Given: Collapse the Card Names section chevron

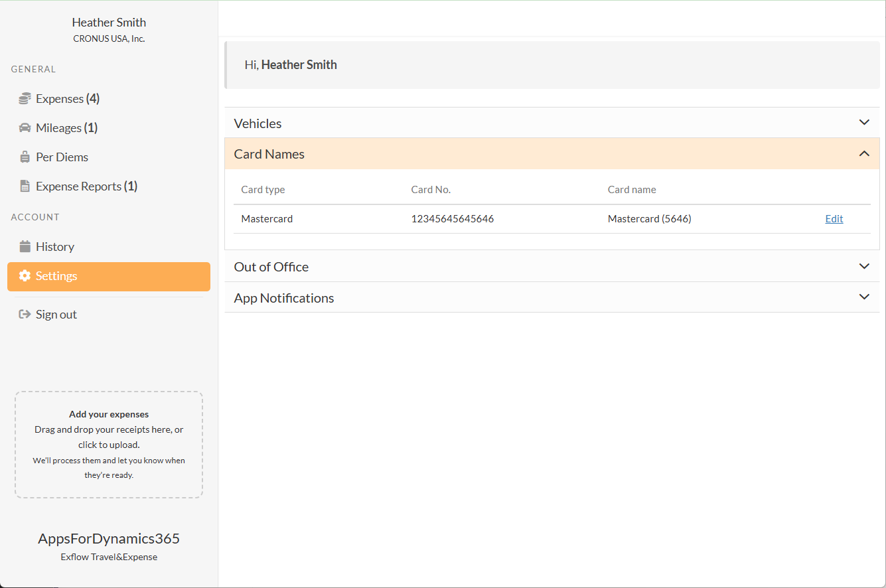Looking at the screenshot, I should click(863, 154).
